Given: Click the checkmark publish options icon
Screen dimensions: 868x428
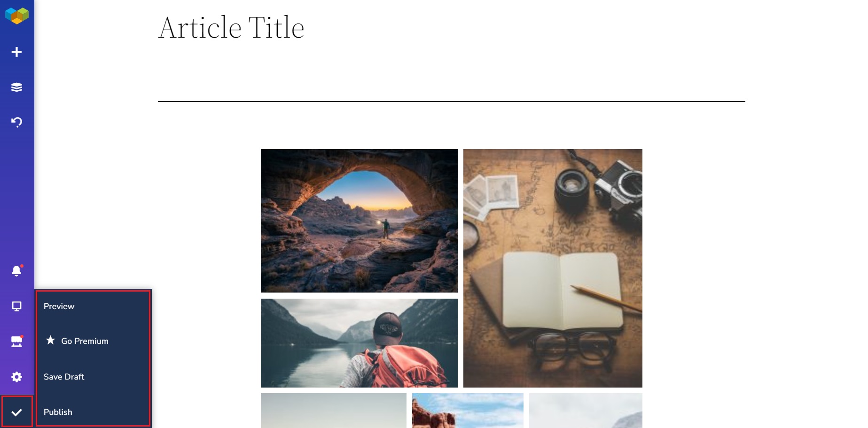Looking at the screenshot, I should click(17, 412).
